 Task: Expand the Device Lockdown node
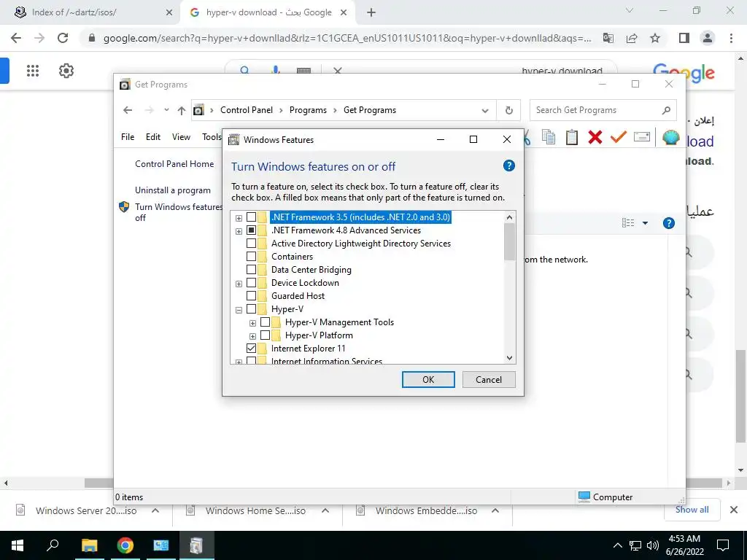[239, 284]
